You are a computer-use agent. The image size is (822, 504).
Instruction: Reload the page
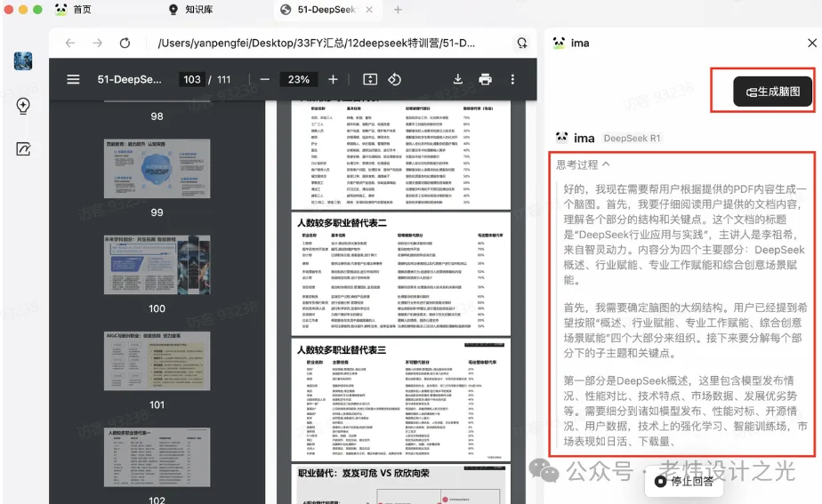(x=125, y=43)
